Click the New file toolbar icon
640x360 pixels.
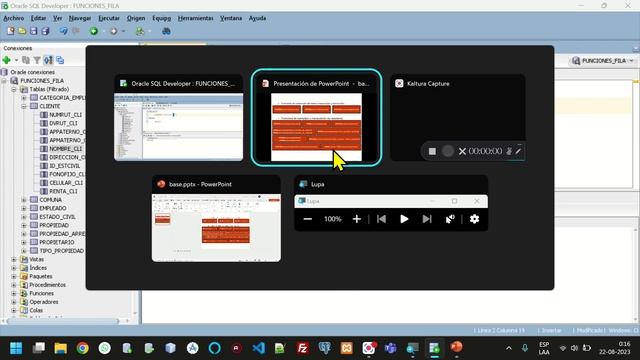(11, 31)
